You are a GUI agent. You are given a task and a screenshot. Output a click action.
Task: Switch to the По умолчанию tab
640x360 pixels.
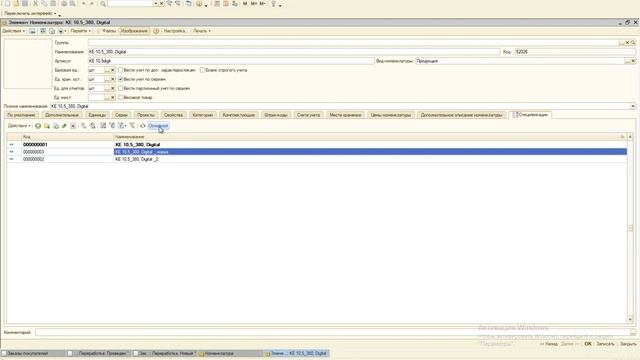point(21,115)
